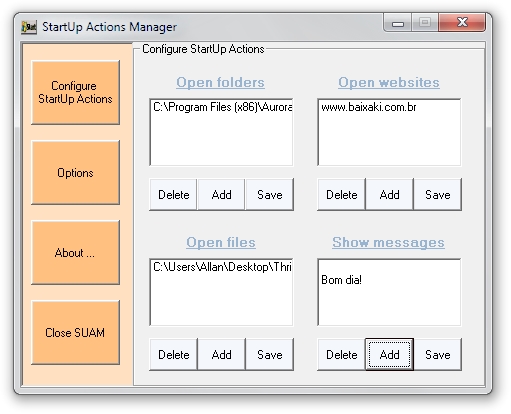Save the Open folders list

(x=270, y=195)
